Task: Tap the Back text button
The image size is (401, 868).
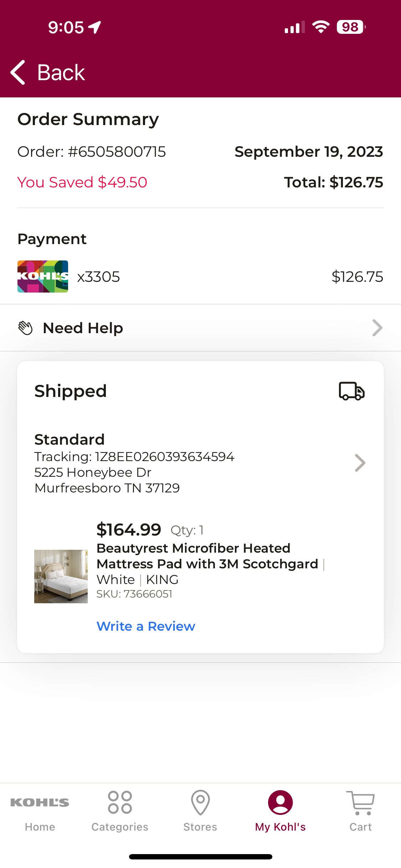Action: [x=61, y=73]
